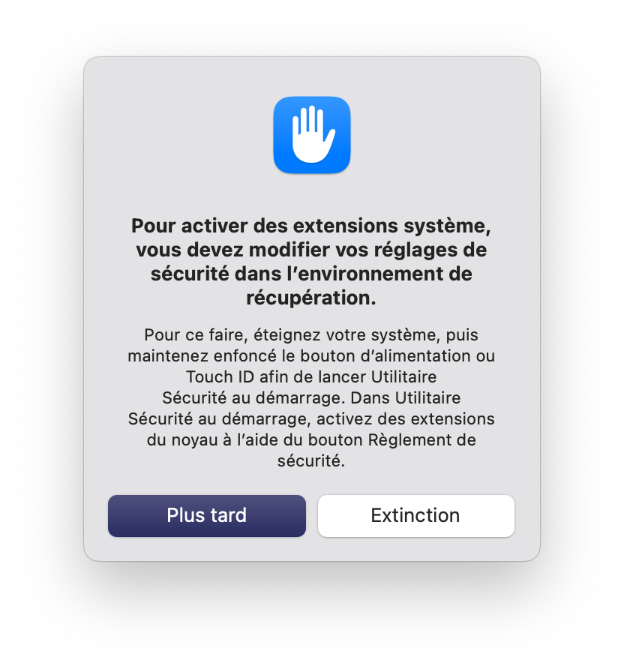624x672 pixels.
Task: Click the blue privacy hand icon
Action: (x=311, y=135)
